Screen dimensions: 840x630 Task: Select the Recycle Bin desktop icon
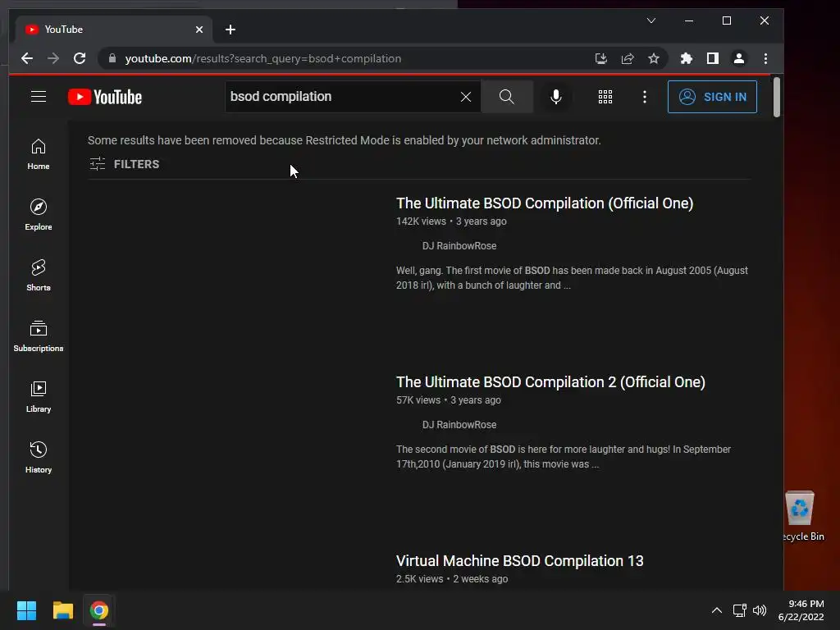coord(802,515)
